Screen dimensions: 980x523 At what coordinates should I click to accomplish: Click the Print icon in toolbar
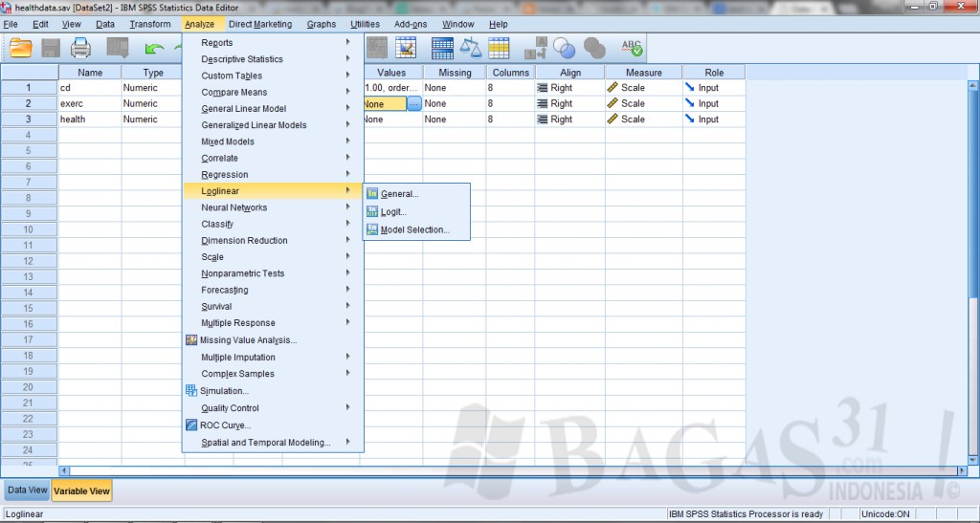pos(80,48)
